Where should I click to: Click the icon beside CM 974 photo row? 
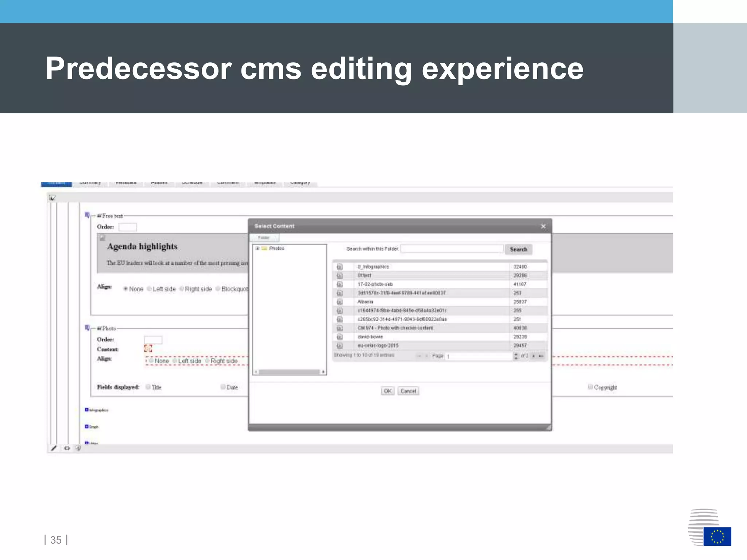[x=340, y=328]
